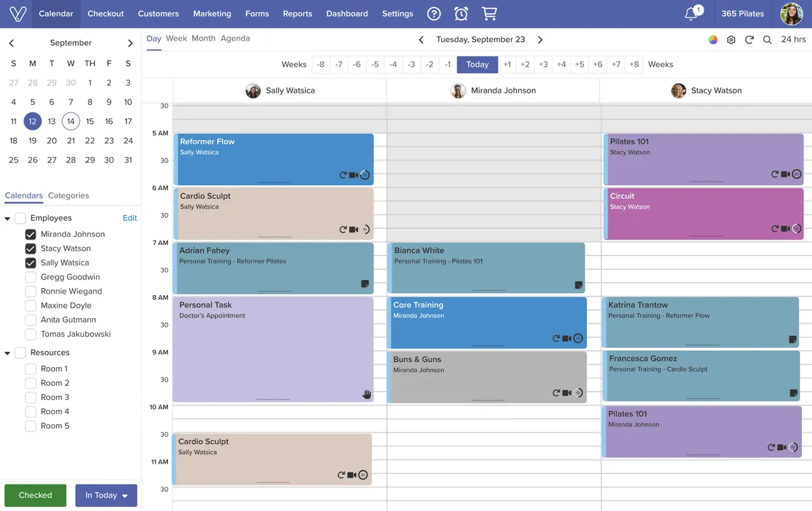The width and height of the screenshot is (812, 511).
Task: Check Room 1 resource
Action: [x=30, y=369]
